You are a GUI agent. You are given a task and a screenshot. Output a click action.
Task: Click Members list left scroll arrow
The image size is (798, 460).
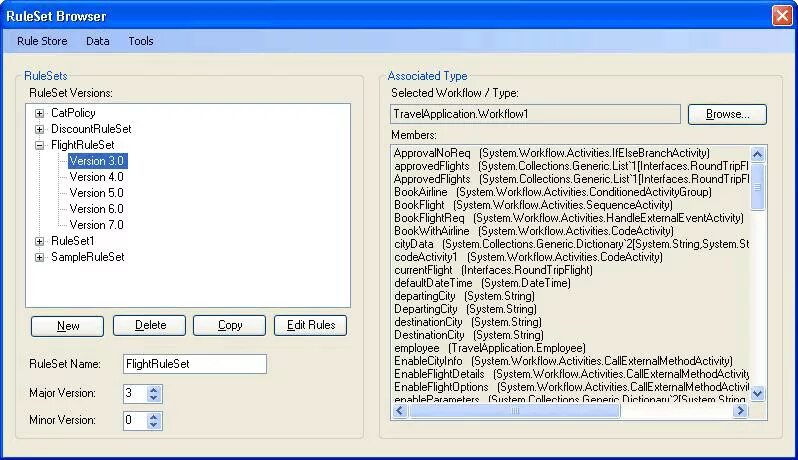[x=400, y=411]
